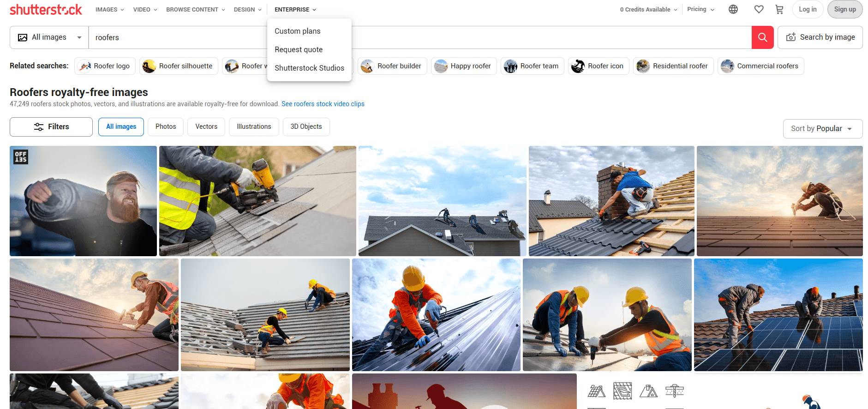Select the All images filter tab

(x=121, y=126)
